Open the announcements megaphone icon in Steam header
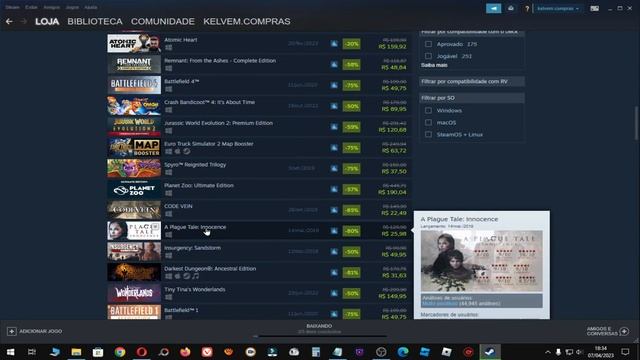The height and width of the screenshot is (360, 640). click(493, 8)
